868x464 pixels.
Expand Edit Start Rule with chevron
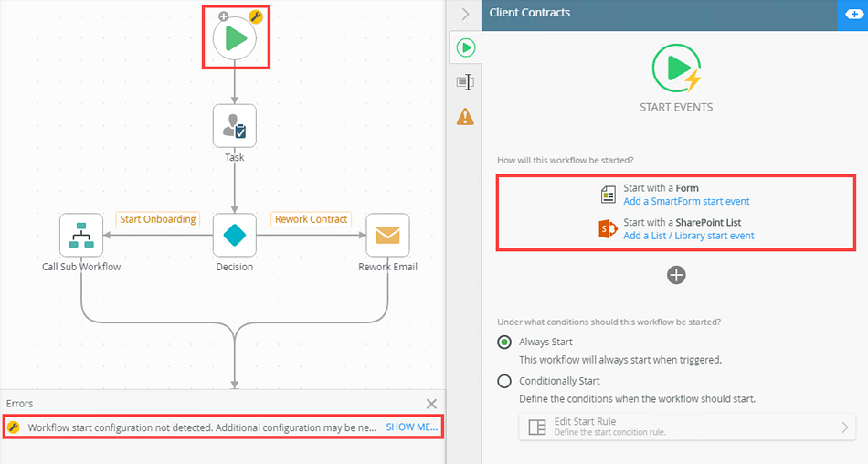844,427
